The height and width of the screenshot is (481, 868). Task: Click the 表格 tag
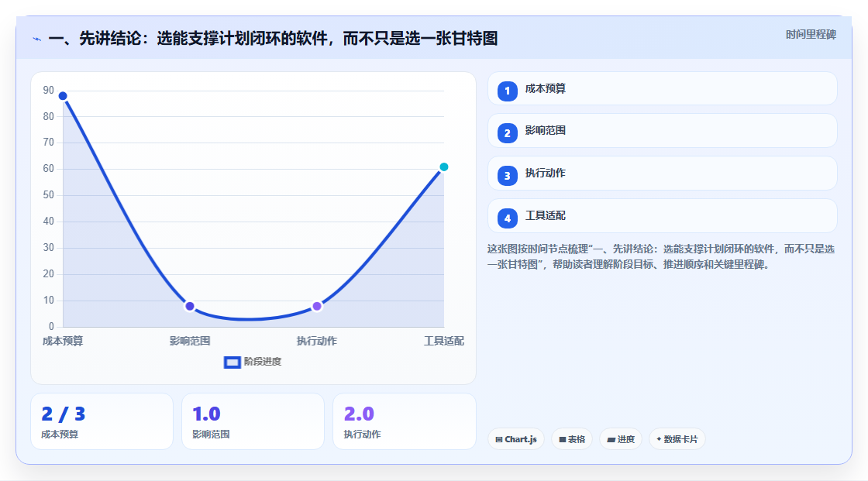[x=572, y=439]
